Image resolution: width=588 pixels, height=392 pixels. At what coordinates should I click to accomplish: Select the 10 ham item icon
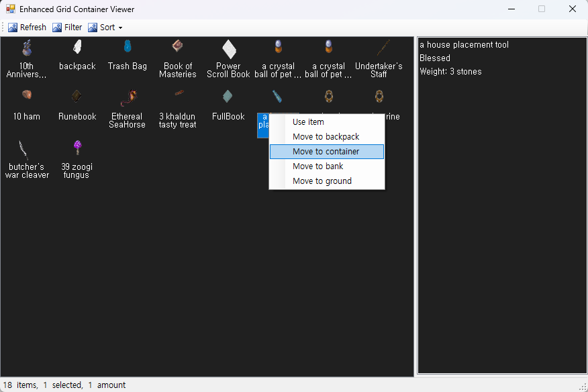(x=27, y=94)
